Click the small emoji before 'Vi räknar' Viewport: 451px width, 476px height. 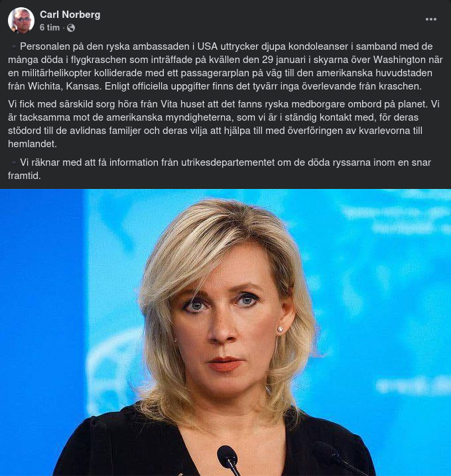click(x=13, y=162)
